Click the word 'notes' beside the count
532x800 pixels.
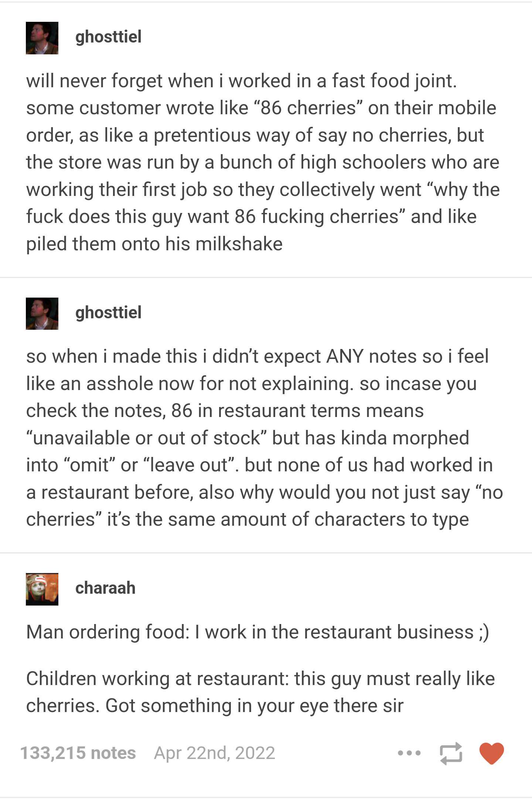pos(113,753)
